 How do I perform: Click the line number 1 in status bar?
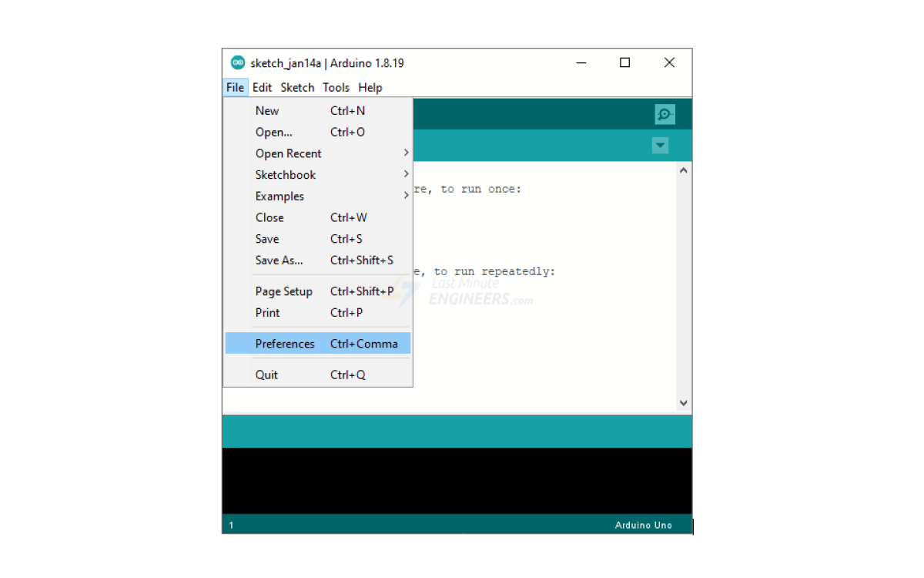point(231,526)
